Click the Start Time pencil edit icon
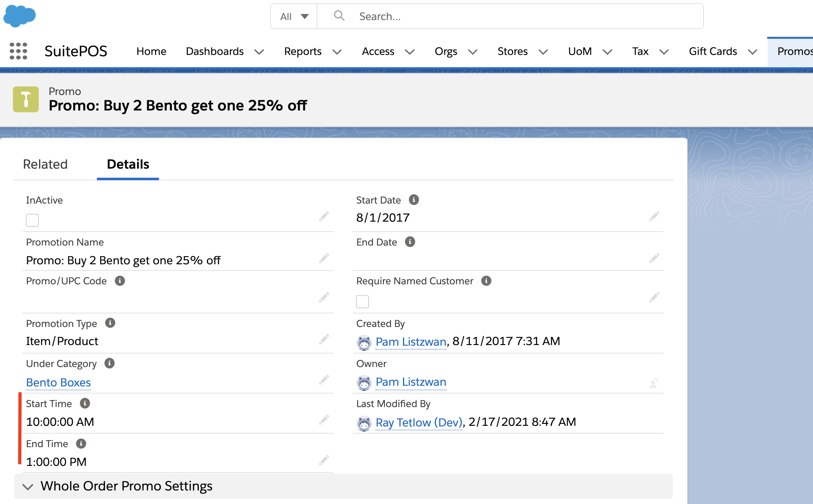The image size is (813, 504). click(324, 420)
